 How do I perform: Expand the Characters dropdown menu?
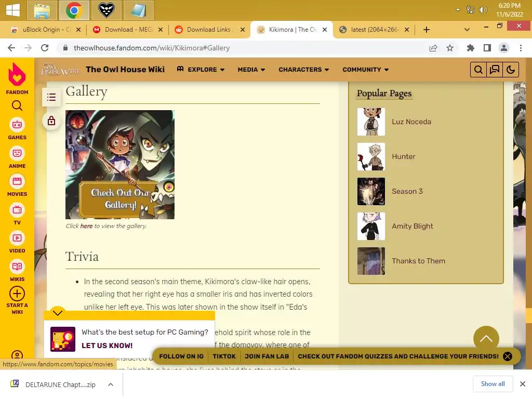click(x=303, y=70)
